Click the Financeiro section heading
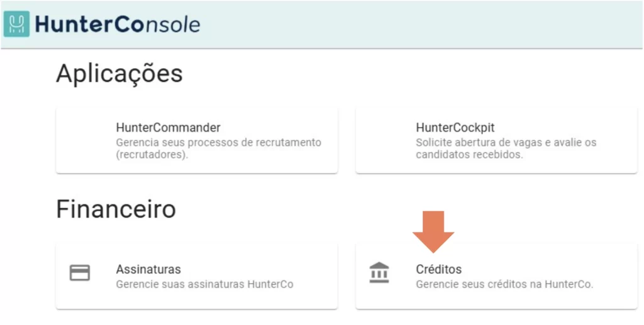Viewport: 644px width, 325px height. click(116, 209)
